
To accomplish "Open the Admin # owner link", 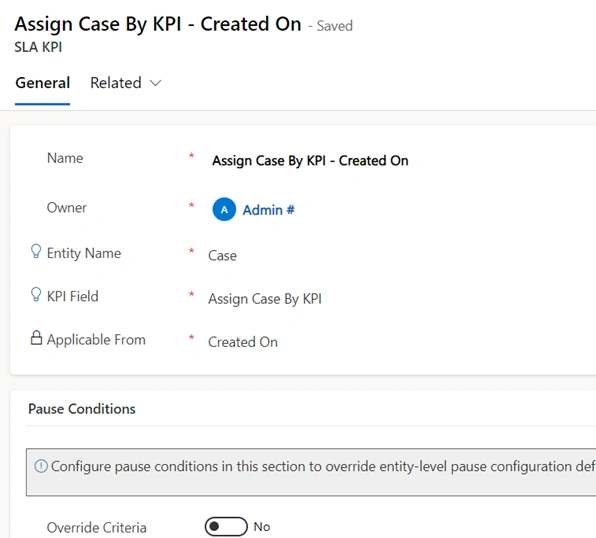I will [x=268, y=210].
